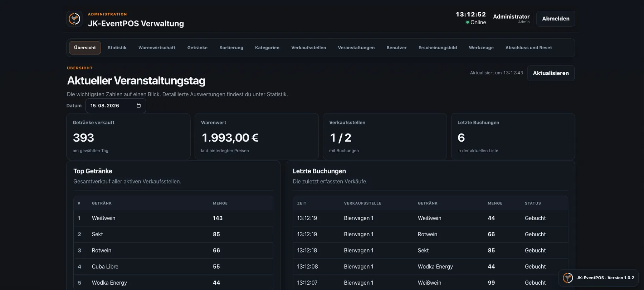Click the Abmelden button

[x=556, y=19]
